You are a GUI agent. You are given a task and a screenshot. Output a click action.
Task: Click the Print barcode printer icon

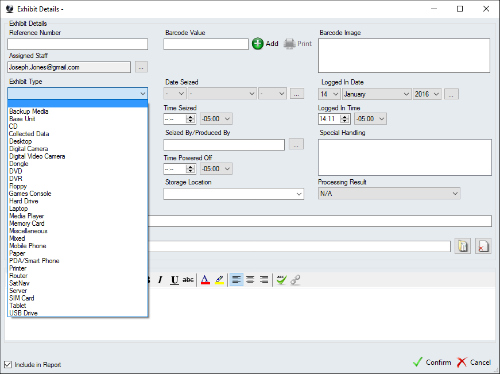tap(289, 44)
